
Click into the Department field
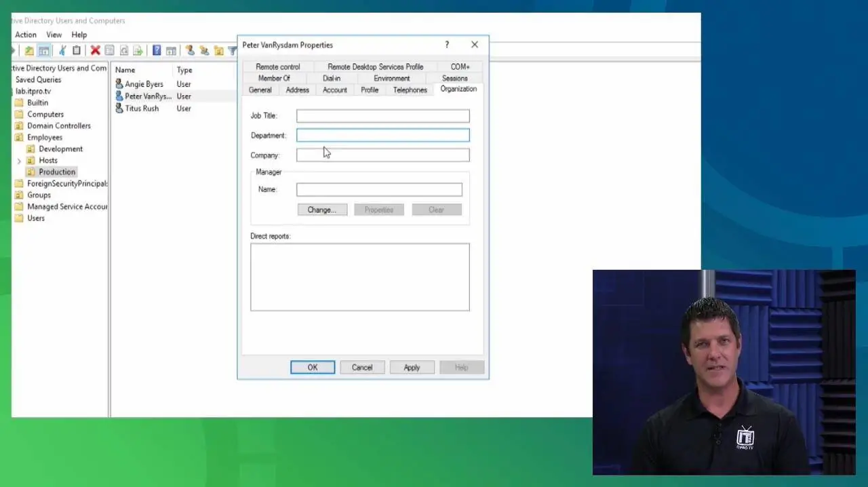(382, 135)
